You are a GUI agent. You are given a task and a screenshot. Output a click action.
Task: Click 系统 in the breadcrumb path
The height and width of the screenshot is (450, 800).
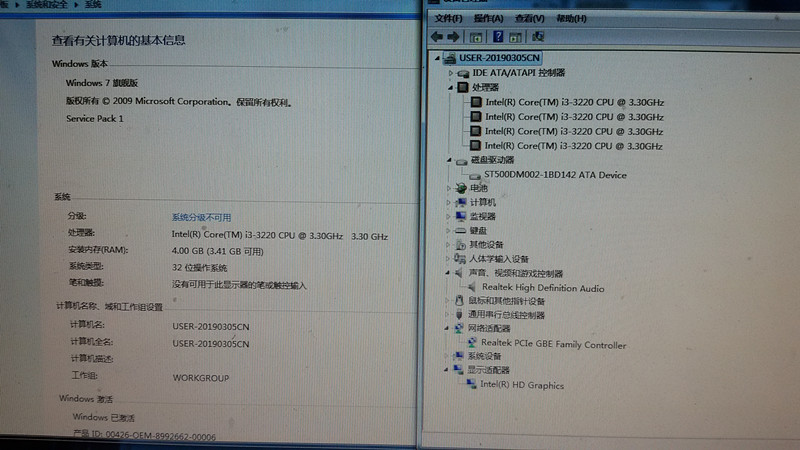tap(93, 5)
